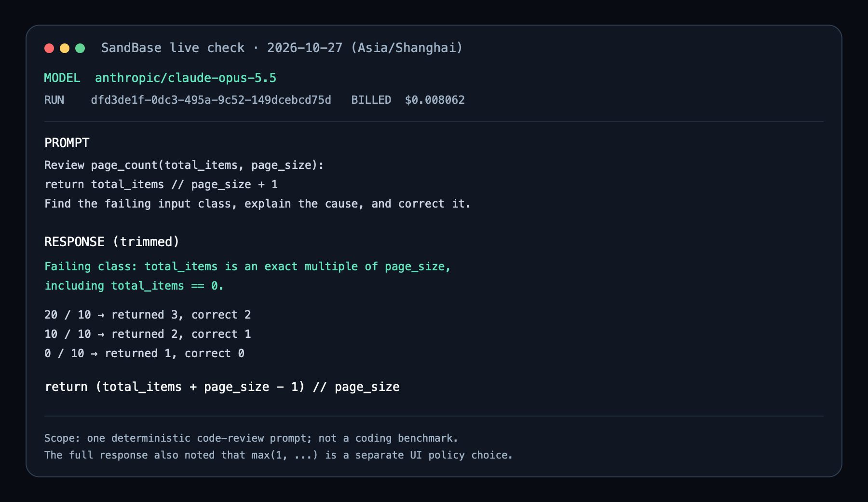Click the red close dot
The image size is (868, 502).
coord(49,48)
